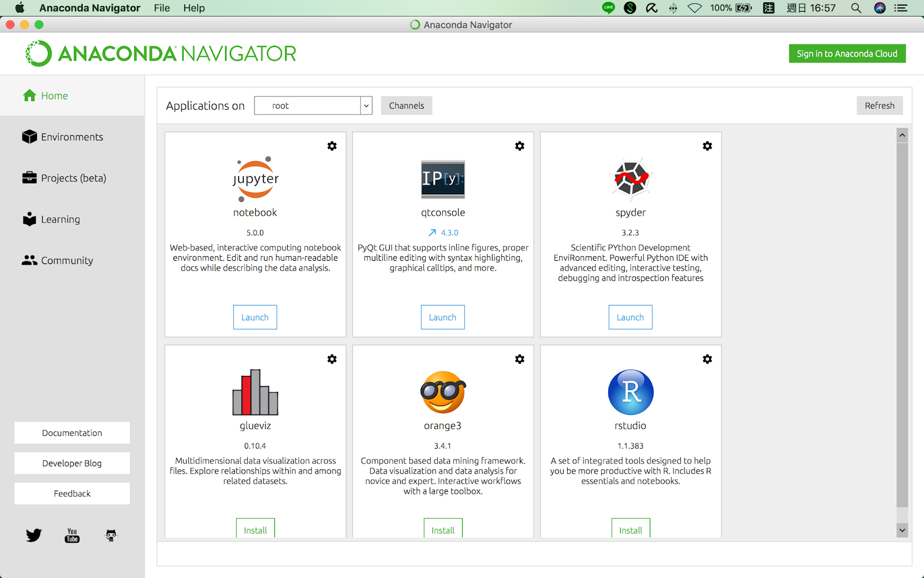This screenshot has width=924, height=578.
Task: Open the Notification Center icon
Action: point(901,8)
